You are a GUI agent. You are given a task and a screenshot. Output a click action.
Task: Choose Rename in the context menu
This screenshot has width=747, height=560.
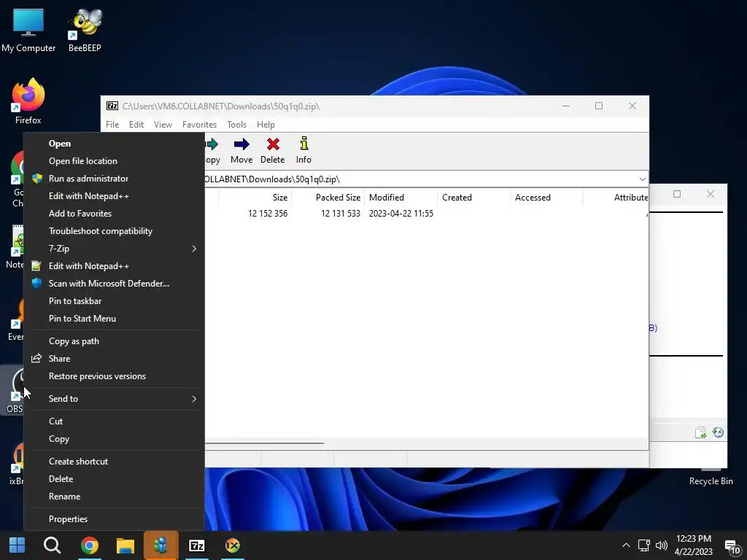click(x=115, y=497)
